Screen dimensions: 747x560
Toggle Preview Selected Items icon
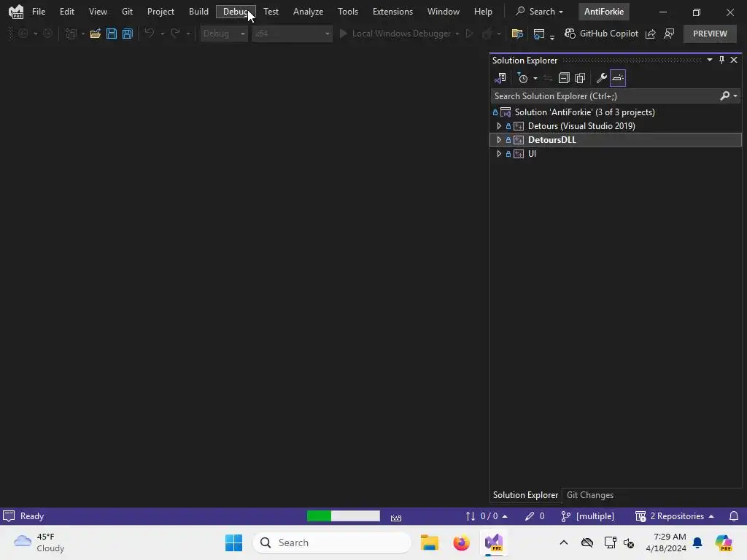(x=618, y=78)
